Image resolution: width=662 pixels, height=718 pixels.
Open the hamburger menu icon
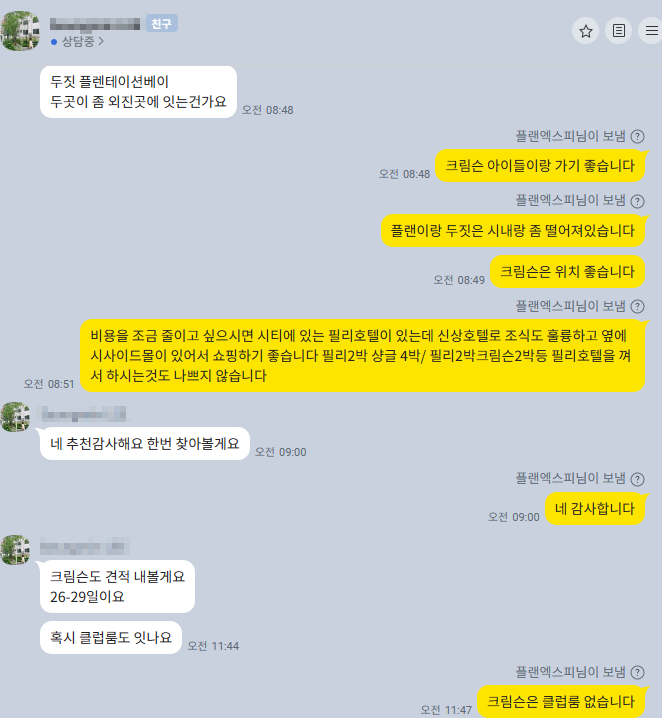[x=651, y=31]
